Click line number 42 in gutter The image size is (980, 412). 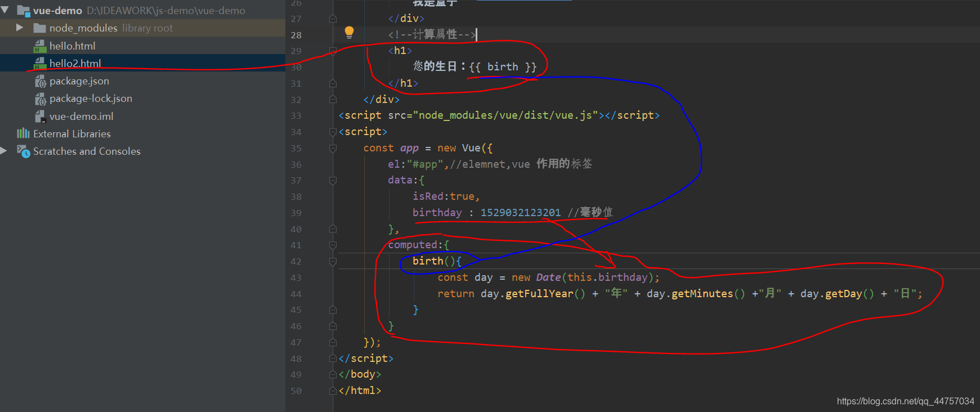pos(296,262)
